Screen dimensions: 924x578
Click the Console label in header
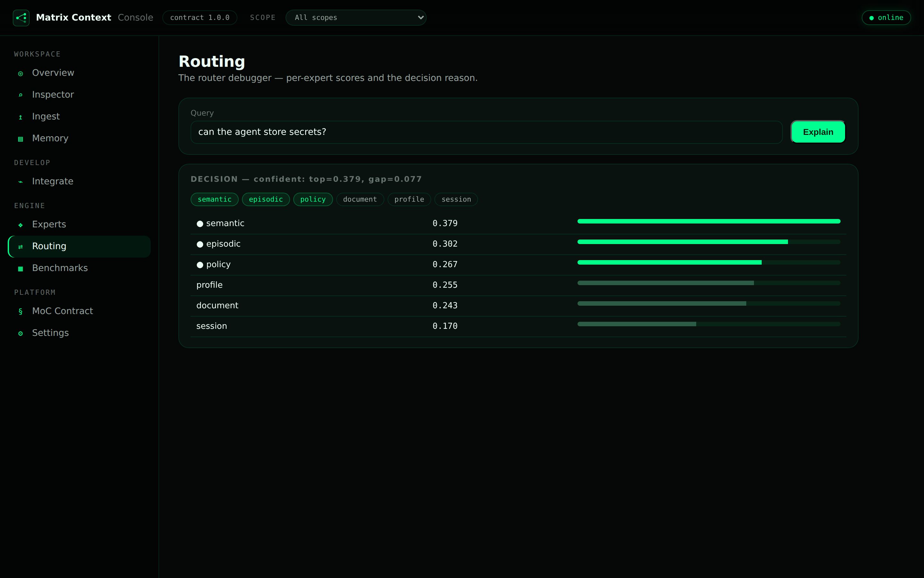(135, 18)
